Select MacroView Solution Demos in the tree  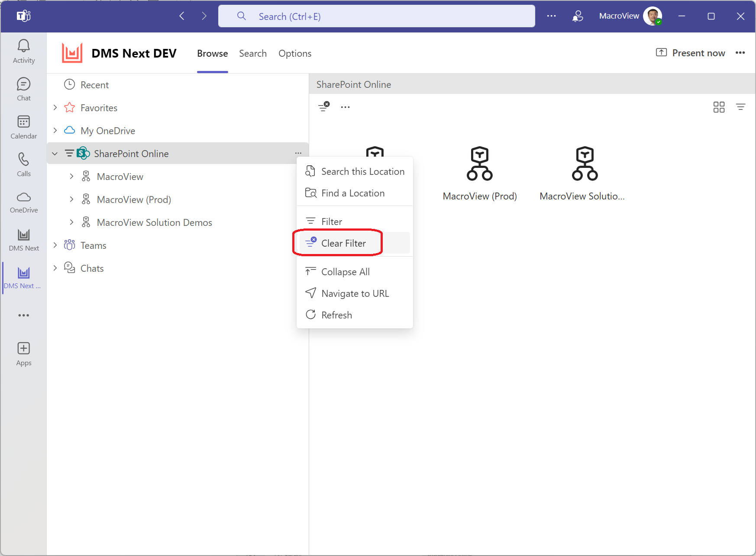tap(178, 222)
